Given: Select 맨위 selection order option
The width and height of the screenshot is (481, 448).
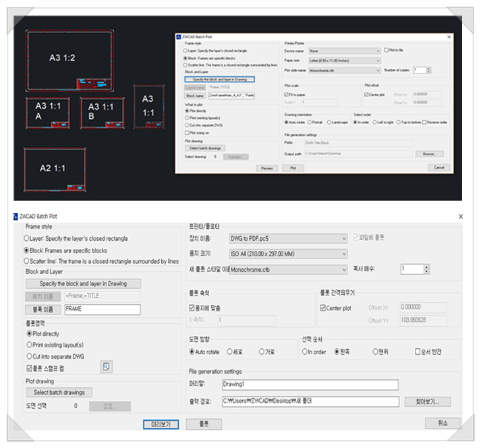Looking at the screenshot, I should click(x=380, y=352).
